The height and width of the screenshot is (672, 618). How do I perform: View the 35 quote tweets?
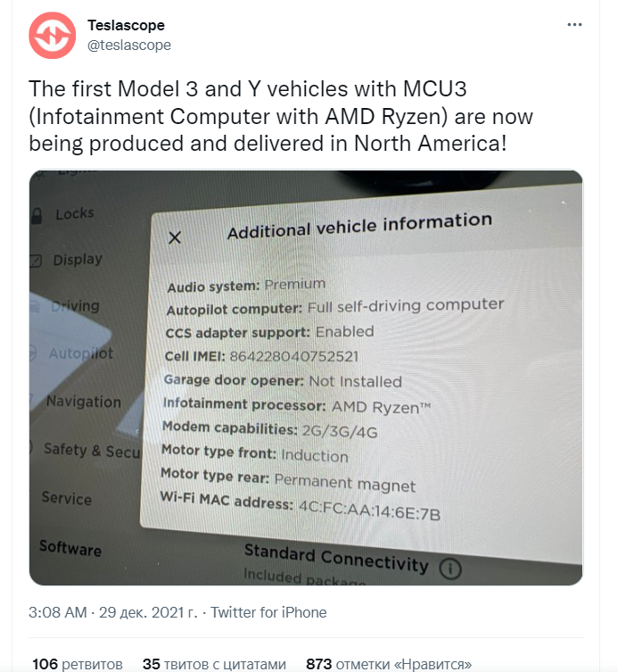coord(214,664)
